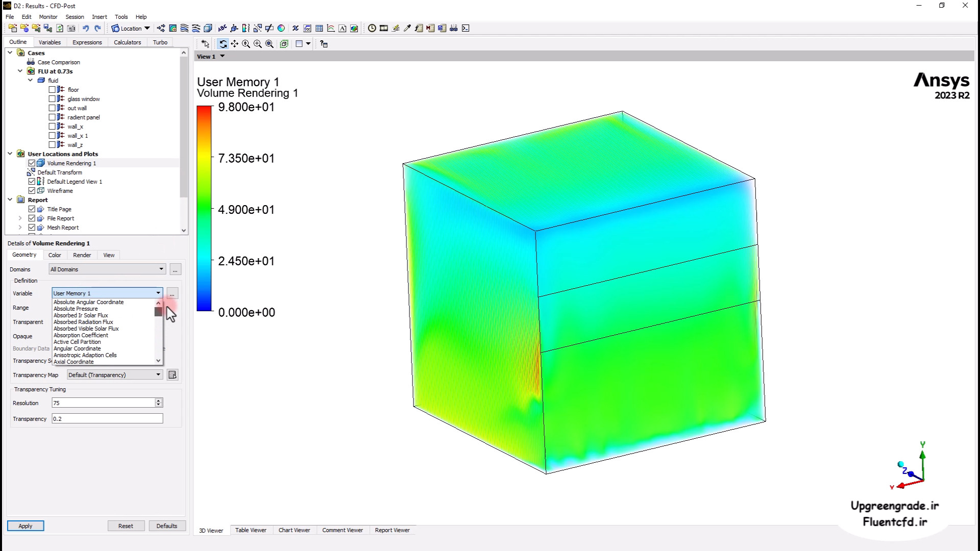Collapse the Cases tree node
The width and height of the screenshot is (980, 551).
coord(10,53)
